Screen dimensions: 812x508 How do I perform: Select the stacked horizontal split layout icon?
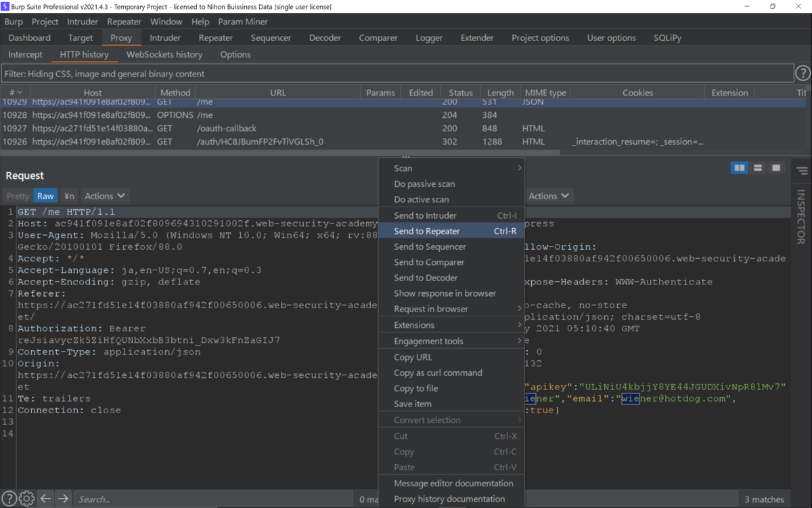758,168
